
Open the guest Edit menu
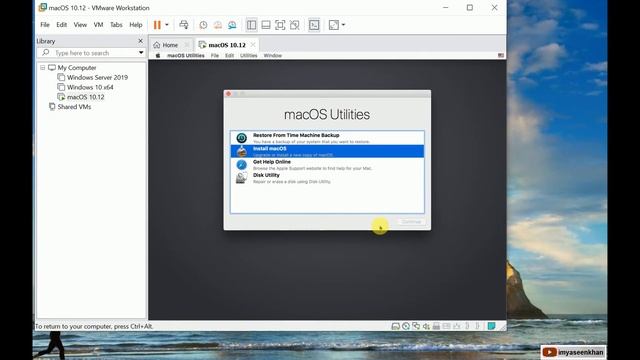[229, 56]
